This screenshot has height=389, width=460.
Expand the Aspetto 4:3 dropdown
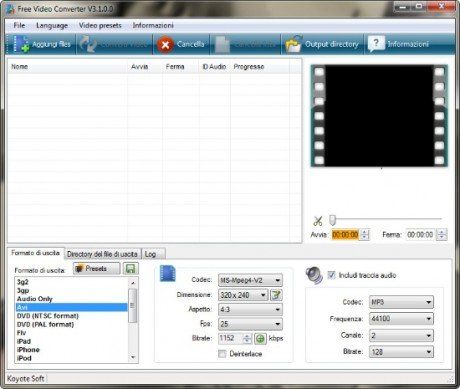tap(250, 310)
